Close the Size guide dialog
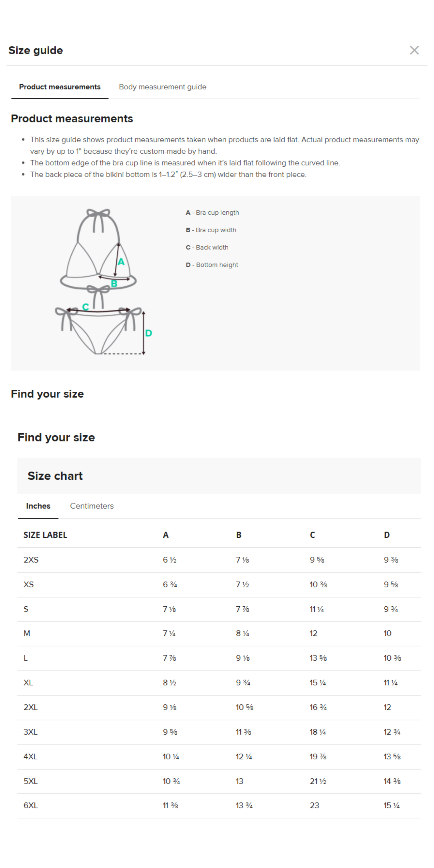434x868 pixels. (x=414, y=50)
